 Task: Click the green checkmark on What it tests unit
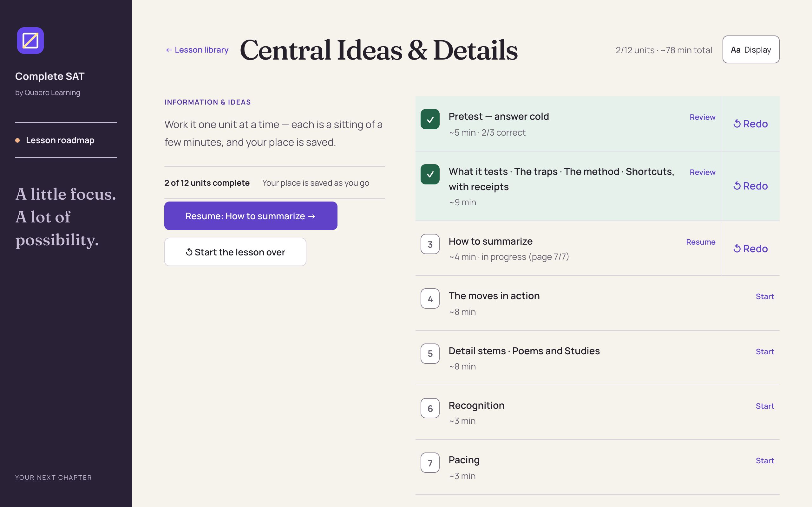click(x=430, y=174)
